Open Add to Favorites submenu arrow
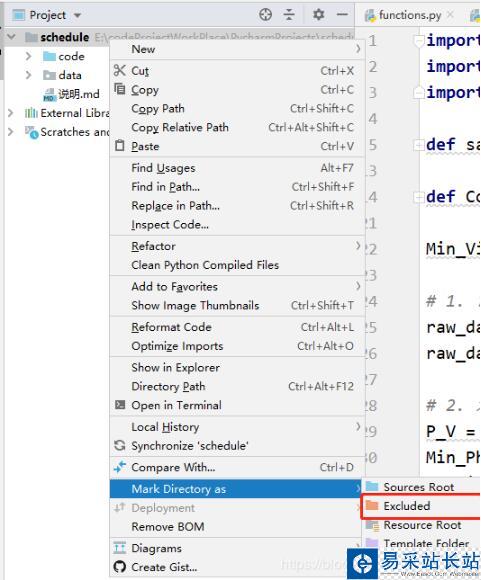This screenshot has height=580, width=481. pos(358,286)
